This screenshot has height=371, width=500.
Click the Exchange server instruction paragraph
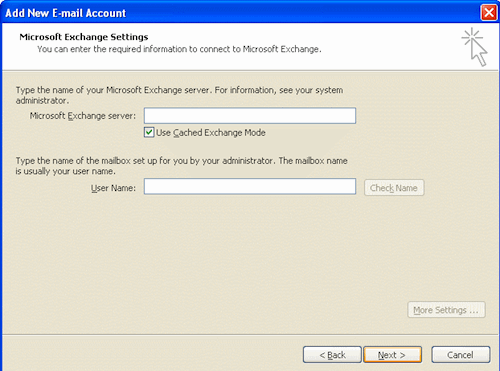[179, 95]
